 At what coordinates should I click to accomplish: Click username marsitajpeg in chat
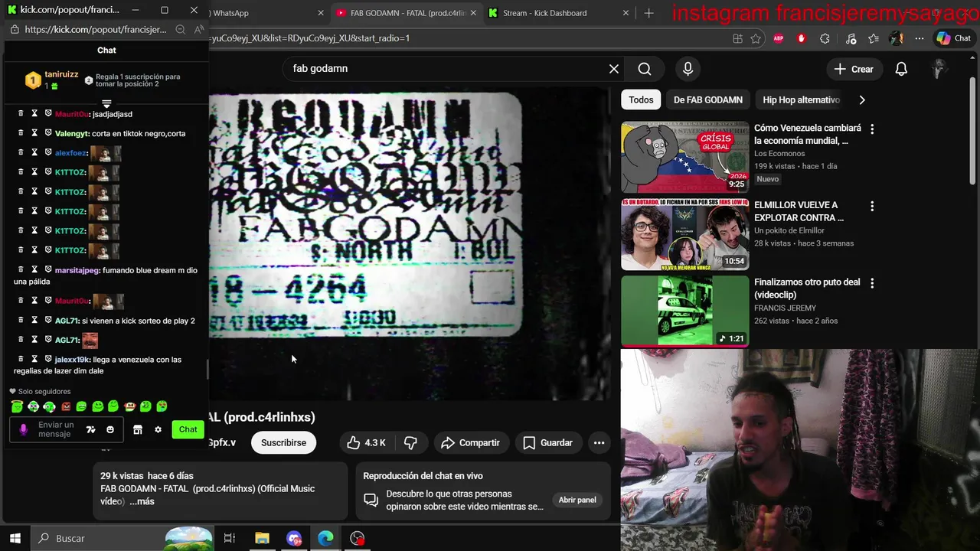point(77,270)
